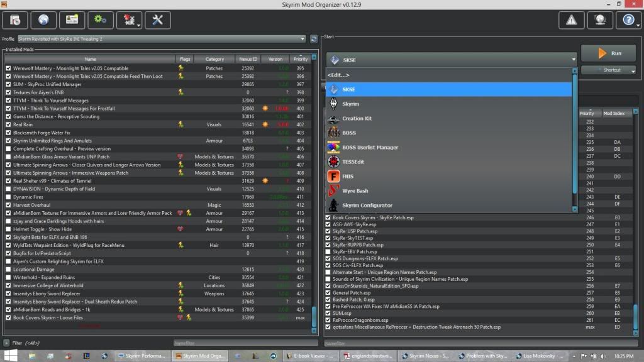This screenshot has height=362, width=644.
Task: Open the Help question mark icon
Action: (627, 20)
